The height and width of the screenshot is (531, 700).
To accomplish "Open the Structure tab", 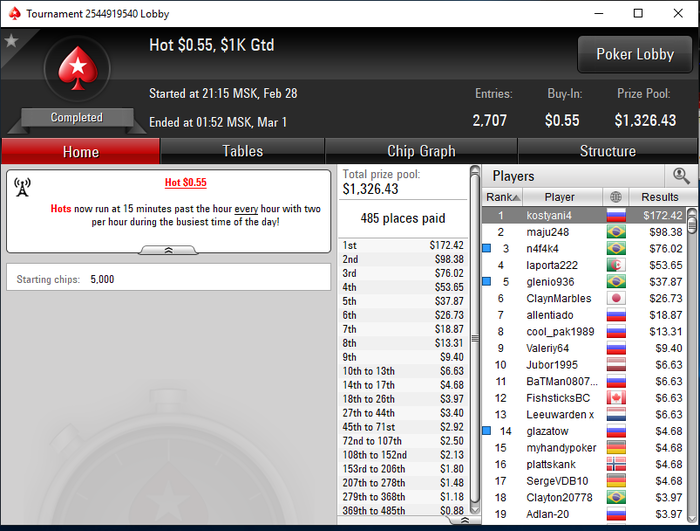I will tap(608, 151).
